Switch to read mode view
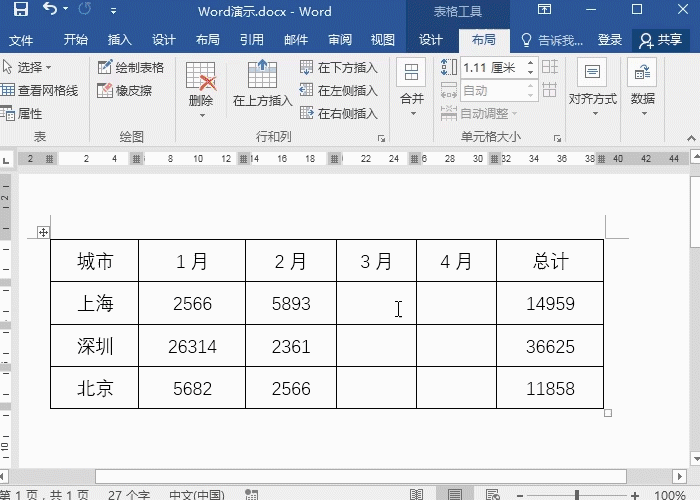 pos(416,495)
